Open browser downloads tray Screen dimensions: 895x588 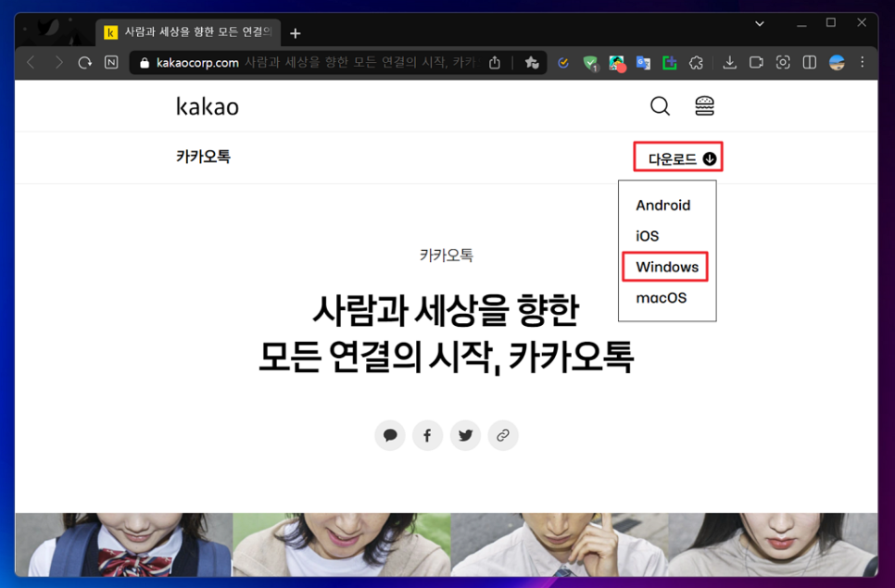[729, 63]
